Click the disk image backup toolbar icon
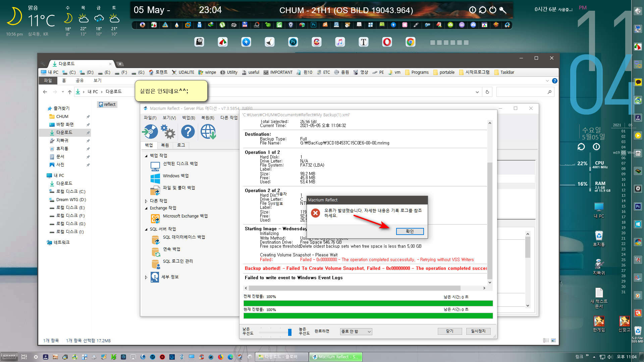This screenshot has height=362, width=644. coord(150,132)
